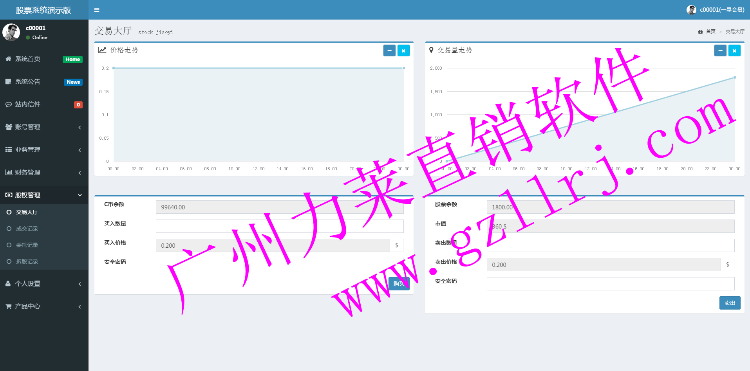Click the top-right user avatar thumbnail
Screen dimensions: 750x371
coord(691,10)
